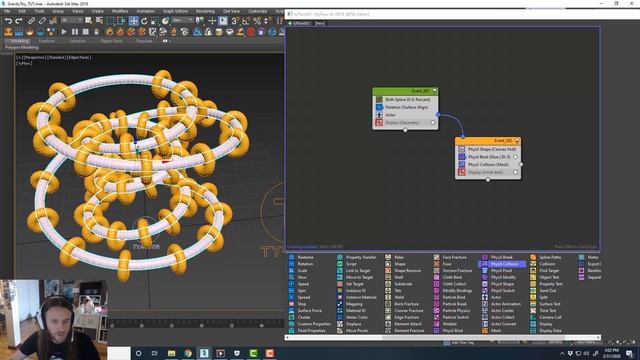Select PhysX Bind Glue operator
This screenshot has height=360, width=640.
[488, 157]
